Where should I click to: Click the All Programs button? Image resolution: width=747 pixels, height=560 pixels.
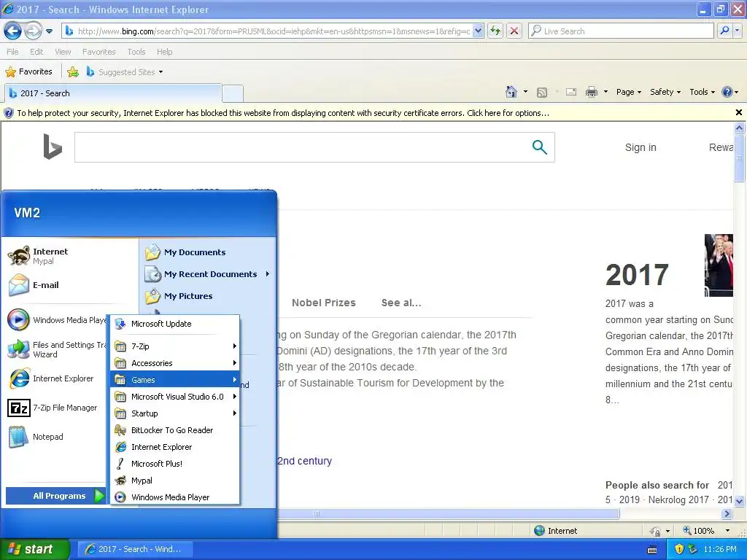pos(56,496)
